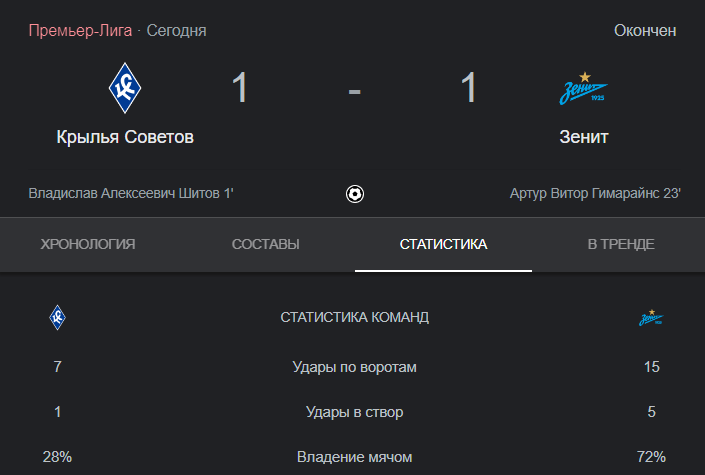Click the Сегодня date label
The image size is (705, 475).
tap(177, 31)
